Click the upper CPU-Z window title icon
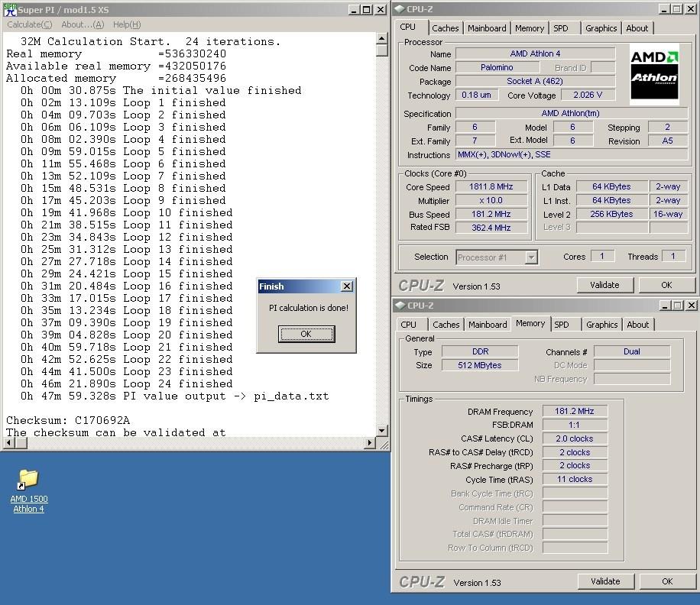700x605 pixels. pos(400,9)
